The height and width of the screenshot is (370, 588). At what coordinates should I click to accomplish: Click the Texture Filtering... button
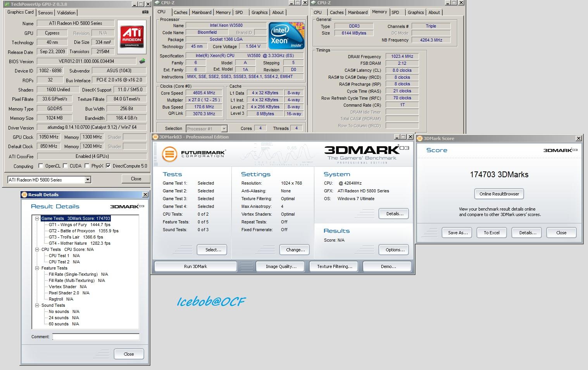click(x=335, y=266)
